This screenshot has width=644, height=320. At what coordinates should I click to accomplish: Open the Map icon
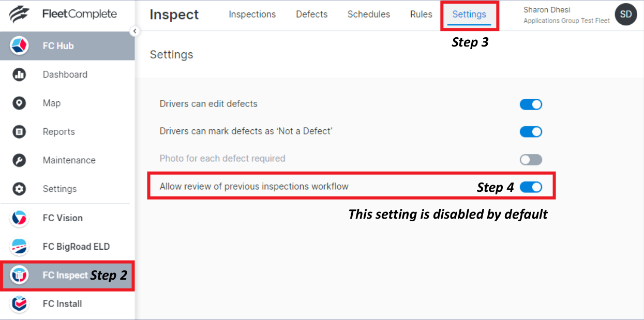coord(19,103)
